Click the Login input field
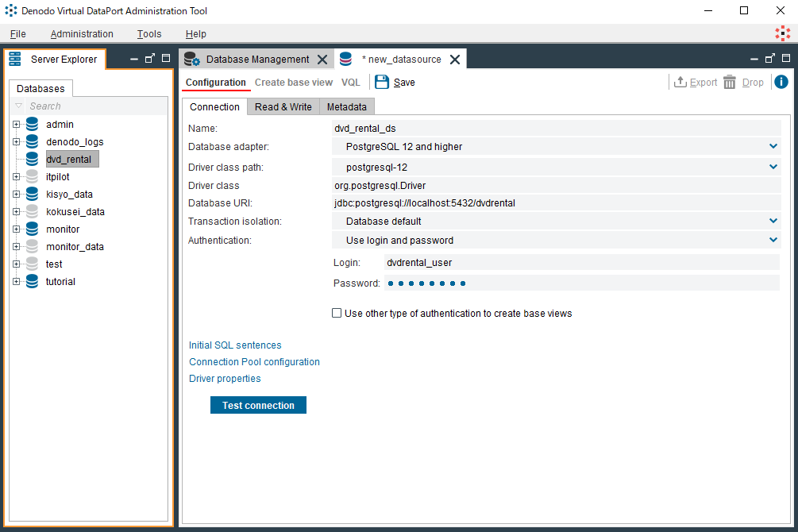798x532 pixels. pyautogui.click(x=582, y=263)
